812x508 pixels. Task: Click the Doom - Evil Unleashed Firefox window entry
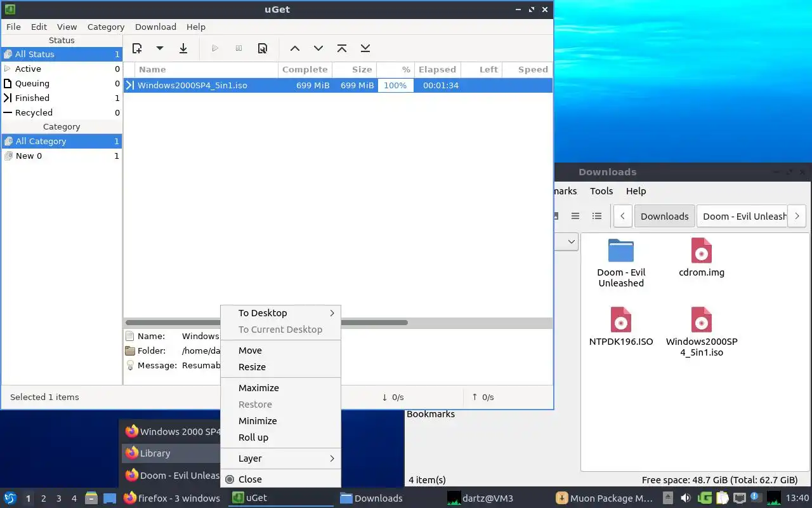click(x=171, y=475)
